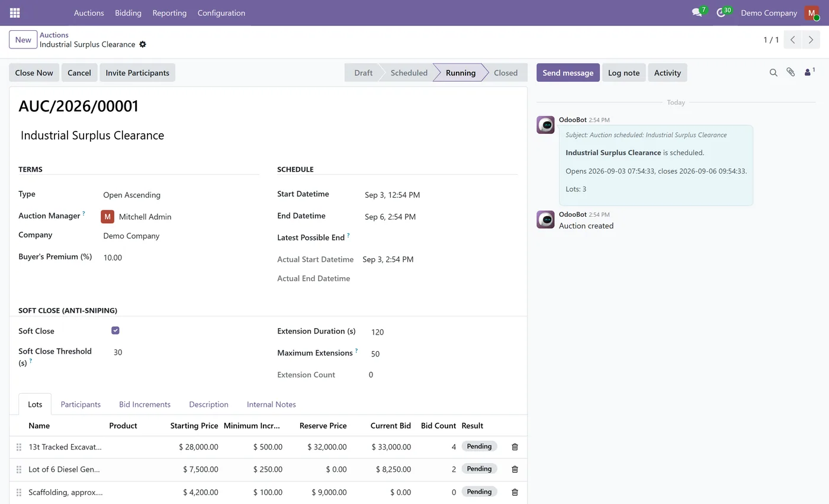Image resolution: width=829 pixels, height=504 pixels.
Task: Click the Close Now button
Action: (34, 73)
